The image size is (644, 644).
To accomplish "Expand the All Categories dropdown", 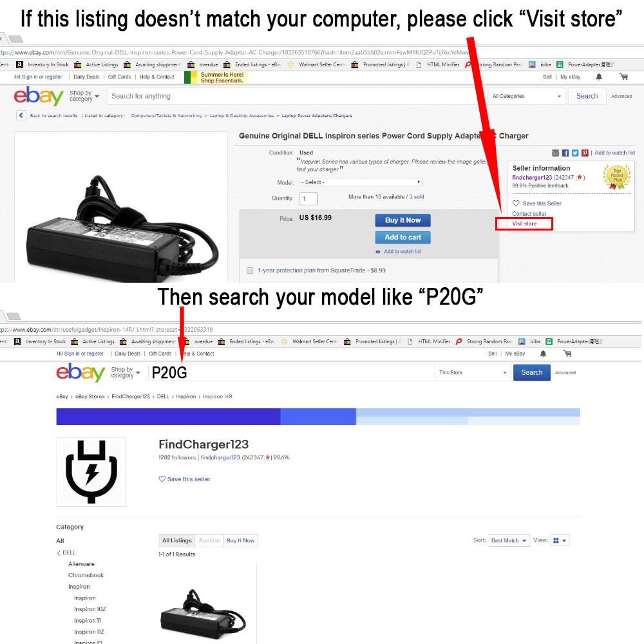I will tap(527, 96).
